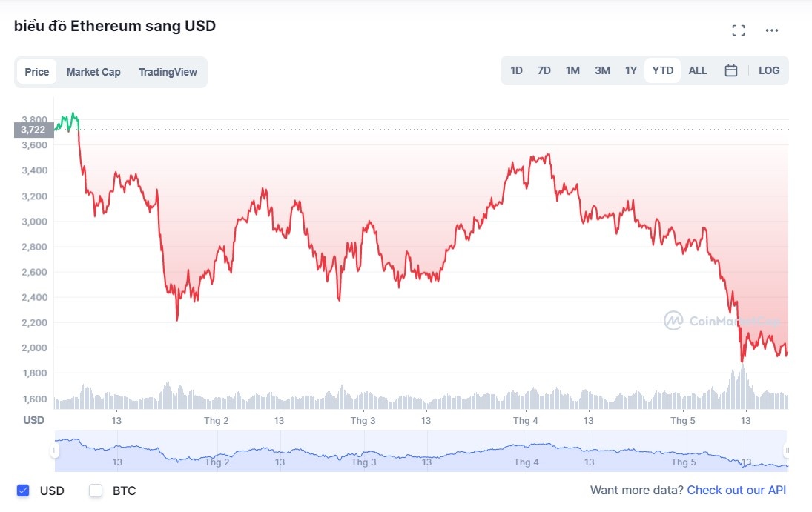812x512 pixels.
Task: Show 1-day chart with 1D button
Action: click(x=516, y=70)
